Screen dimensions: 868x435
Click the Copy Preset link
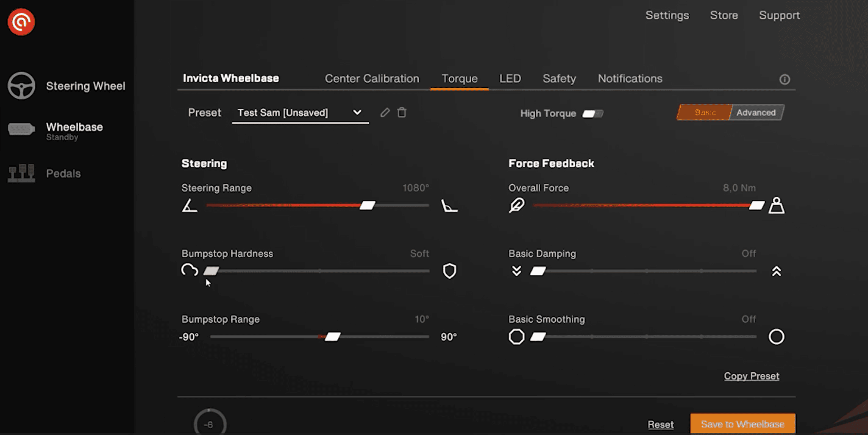(751, 376)
